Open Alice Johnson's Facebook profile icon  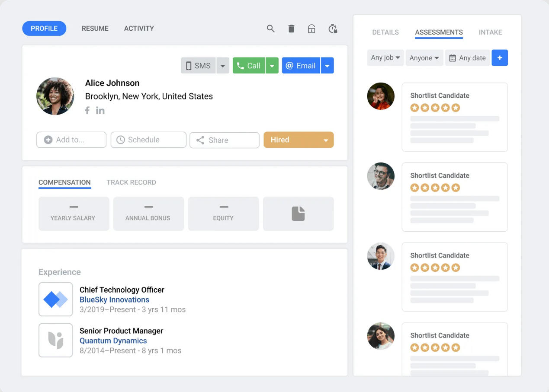(x=87, y=111)
